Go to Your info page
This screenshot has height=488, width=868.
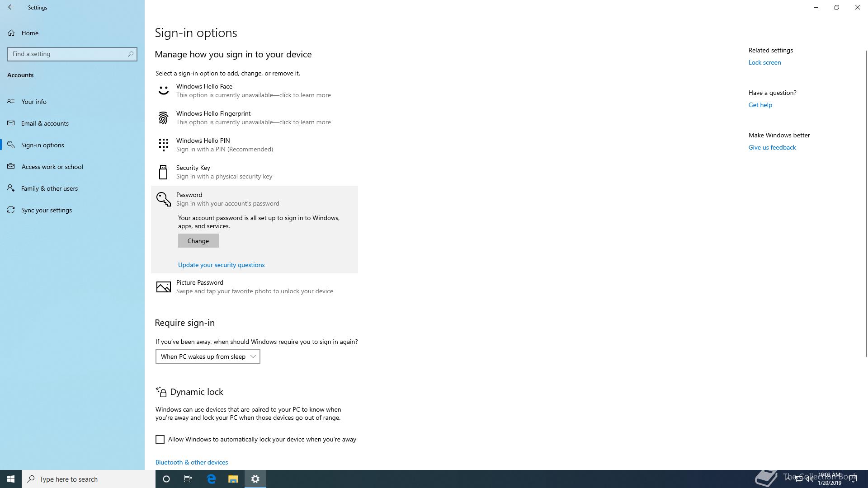pyautogui.click(x=72, y=101)
